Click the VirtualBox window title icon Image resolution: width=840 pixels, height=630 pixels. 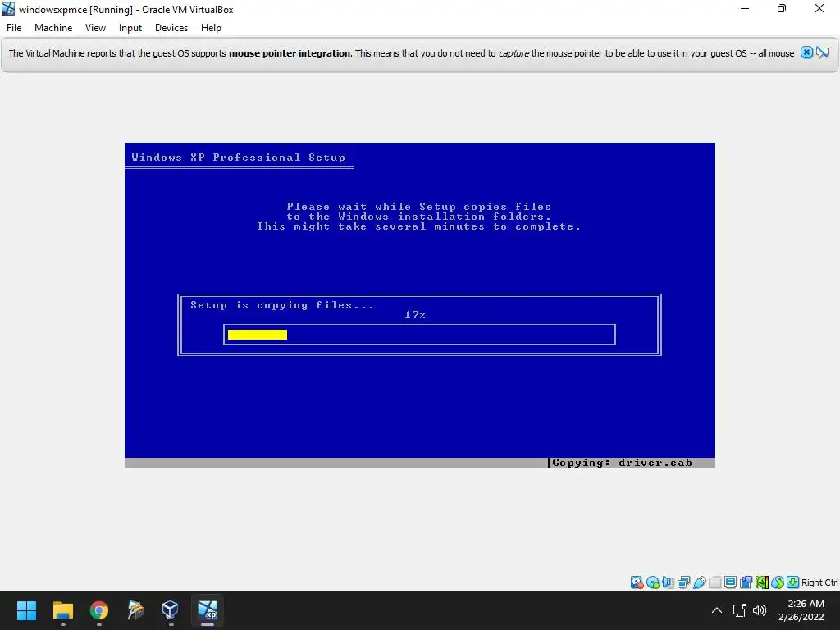click(8, 9)
